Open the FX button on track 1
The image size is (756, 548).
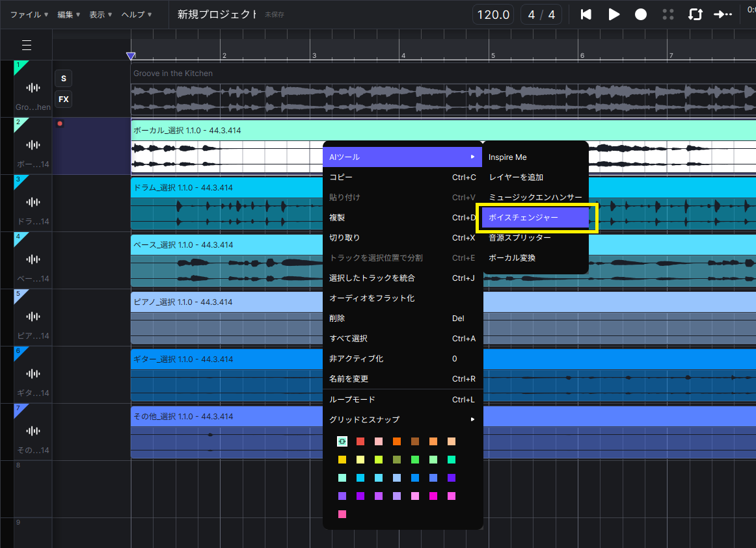click(x=63, y=99)
